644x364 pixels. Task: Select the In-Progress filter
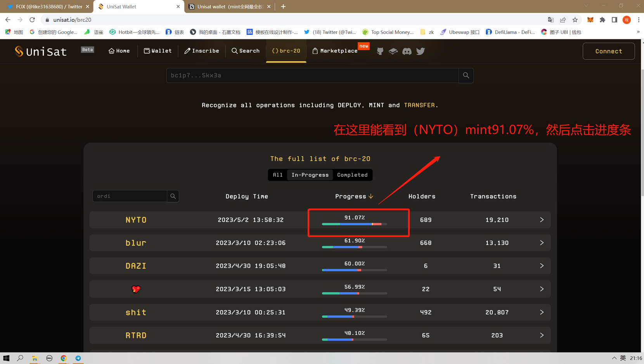pyautogui.click(x=310, y=175)
